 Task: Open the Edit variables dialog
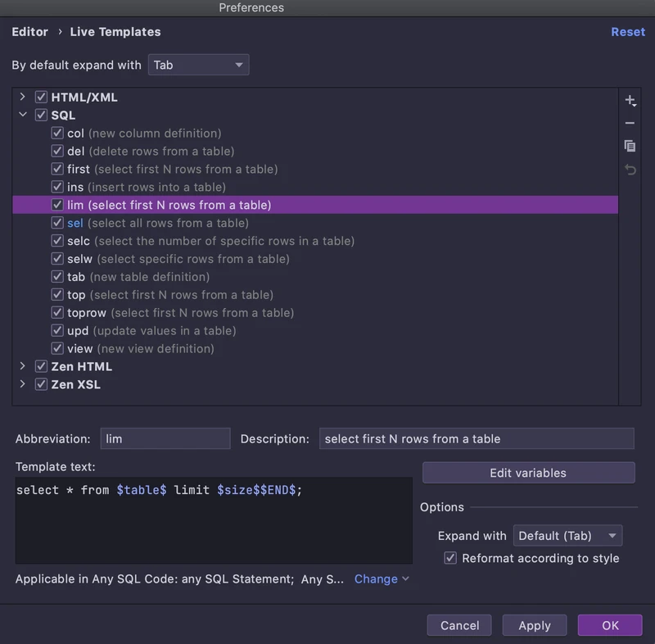coord(528,473)
